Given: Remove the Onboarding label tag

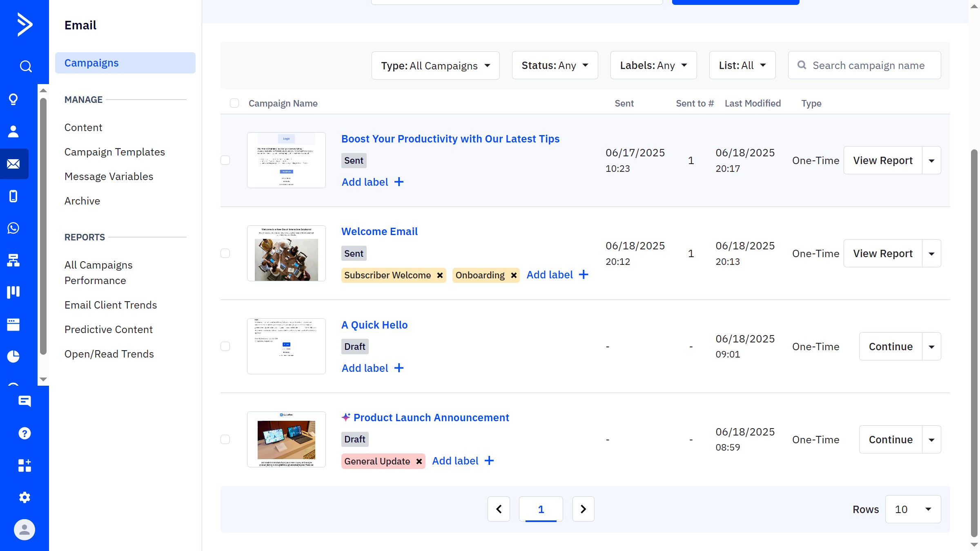Looking at the screenshot, I should [x=514, y=275].
